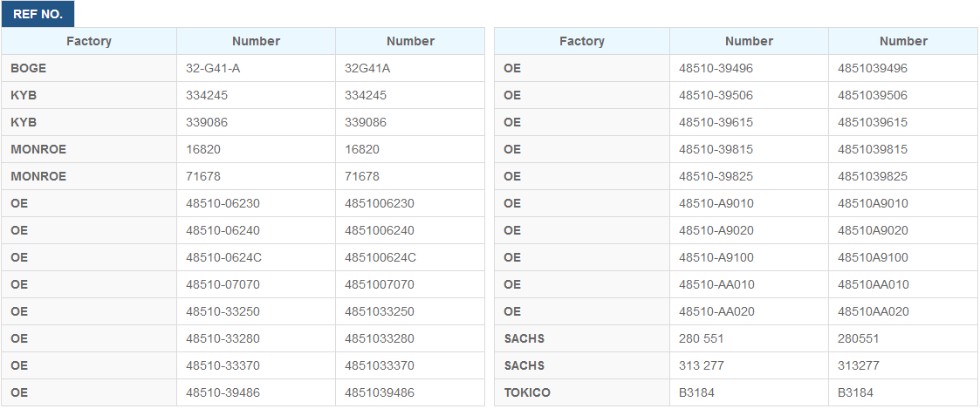This screenshot has height=409, width=980.
Task: Select MONROE factory cell for 71678 row
Action: [89, 176]
